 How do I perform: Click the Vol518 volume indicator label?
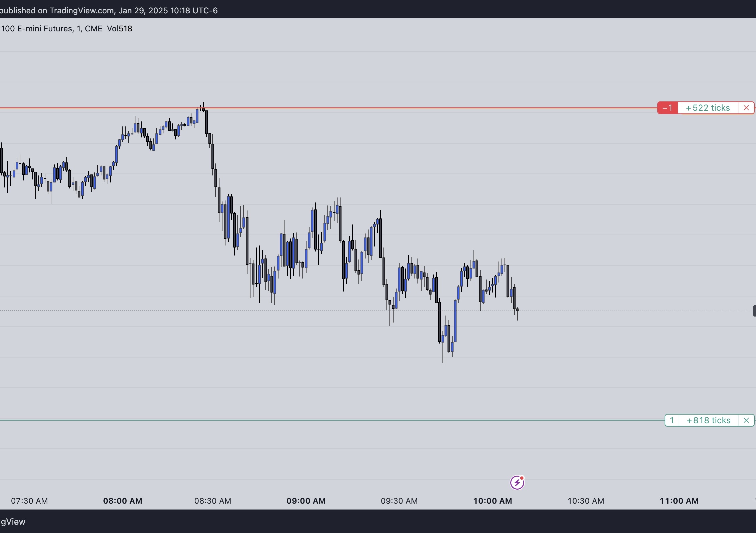[119, 29]
